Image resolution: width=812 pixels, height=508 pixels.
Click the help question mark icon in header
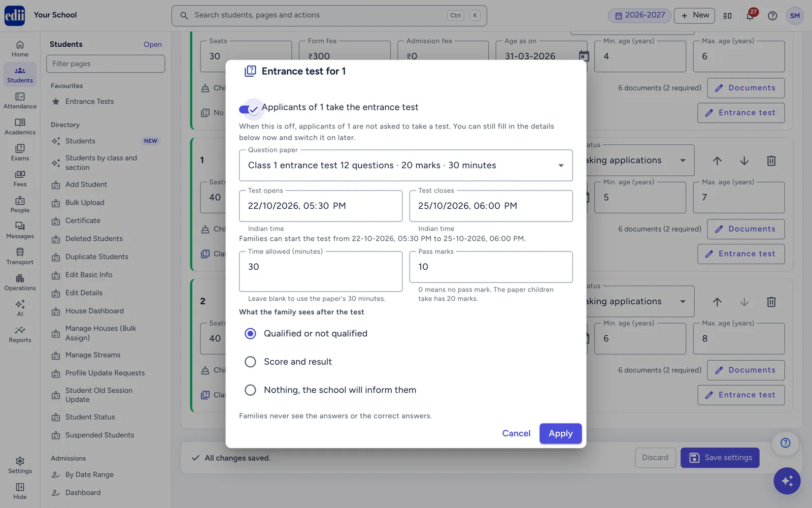(772, 16)
